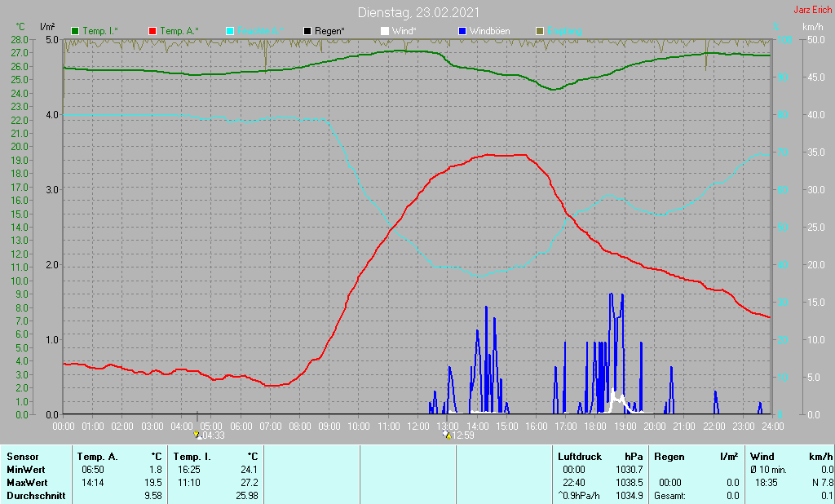Click the 06:50 minimum time cell
Screen dimensions: 835x504
pyautogui.click(x=93, y=470)
